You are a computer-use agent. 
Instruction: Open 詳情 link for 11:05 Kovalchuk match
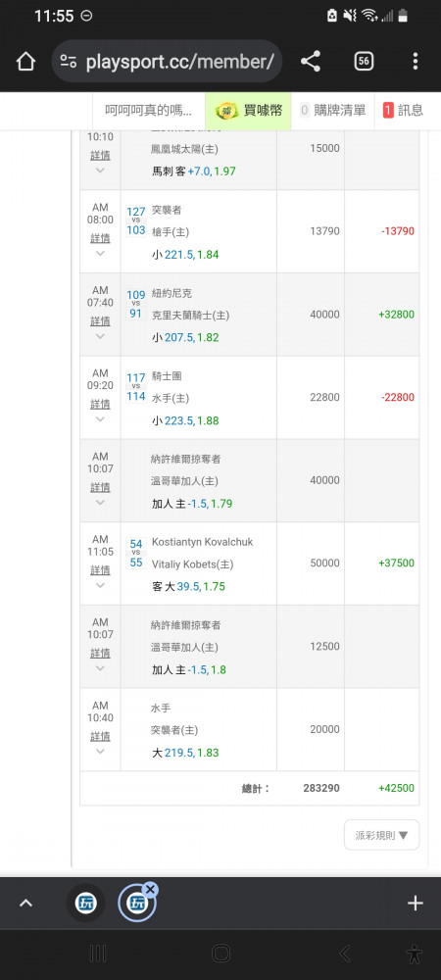(x=100, y=570)
